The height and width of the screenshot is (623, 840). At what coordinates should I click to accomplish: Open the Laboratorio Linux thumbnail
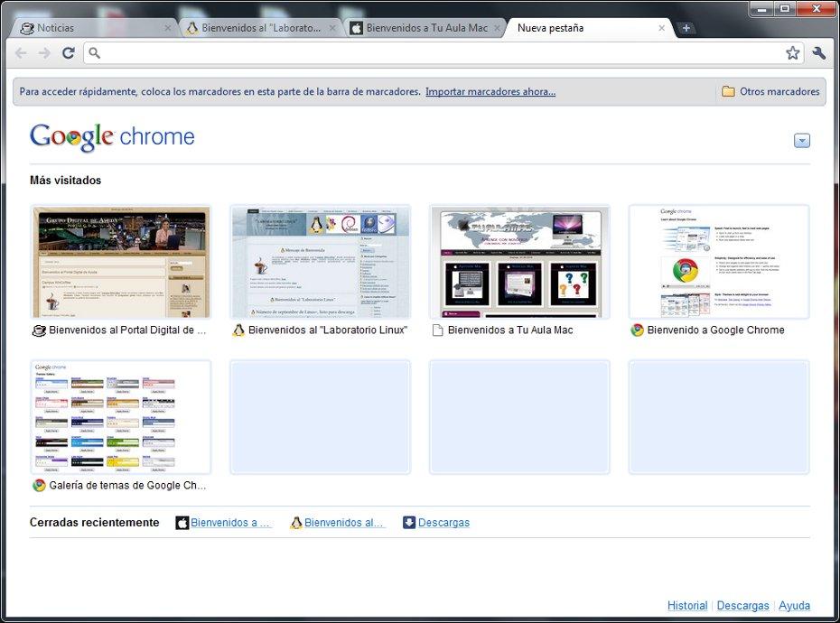point(321,262)
